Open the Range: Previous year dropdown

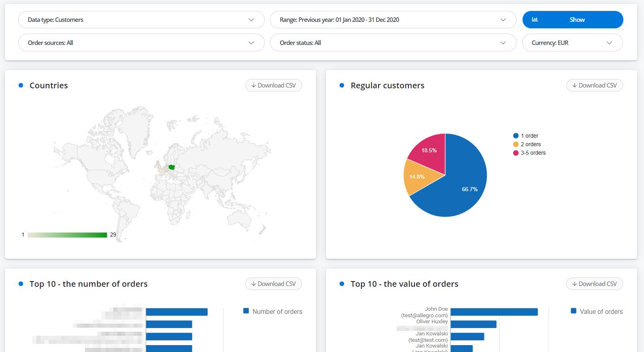[x=393, y=19]
